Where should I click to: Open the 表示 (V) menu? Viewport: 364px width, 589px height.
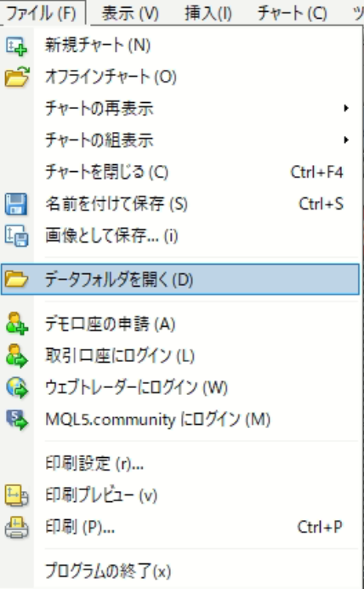click(130, 14)
